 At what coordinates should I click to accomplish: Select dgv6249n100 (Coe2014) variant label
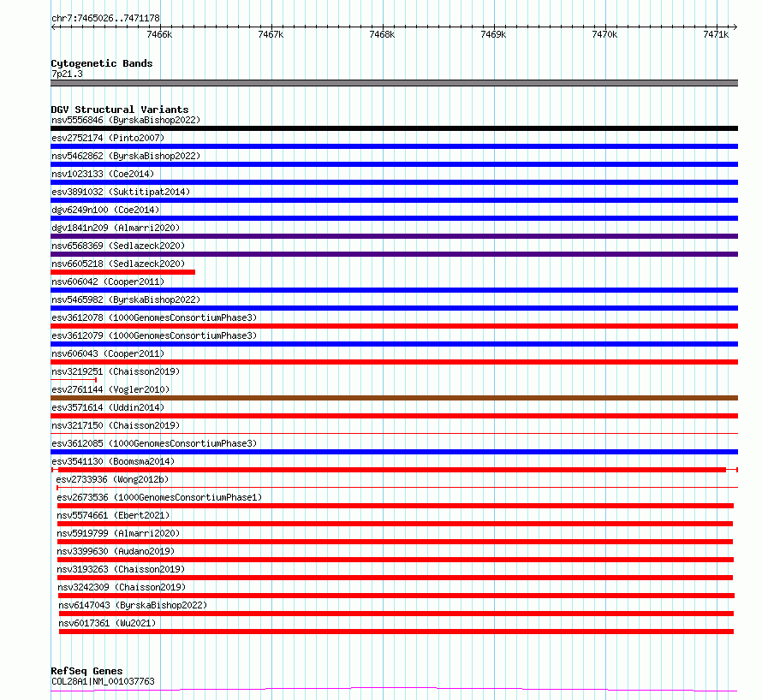pos(105,210)
